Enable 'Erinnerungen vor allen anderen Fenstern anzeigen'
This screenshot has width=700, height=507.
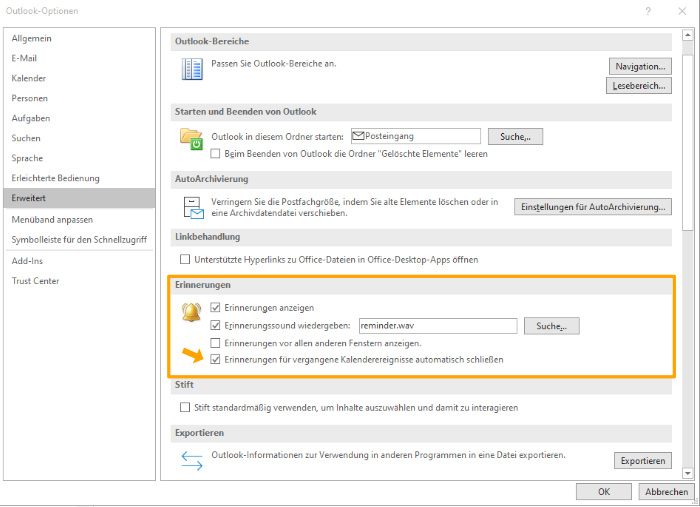[215, 342]
